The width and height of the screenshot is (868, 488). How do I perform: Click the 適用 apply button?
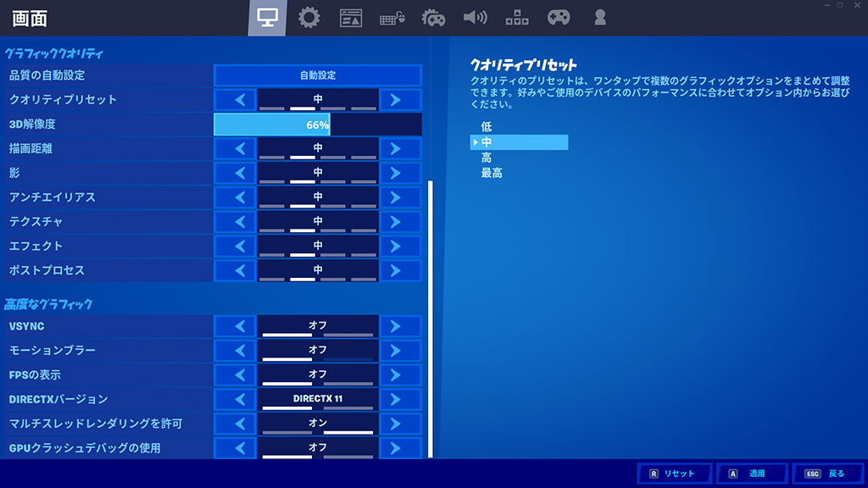click(x=752, y=474)
